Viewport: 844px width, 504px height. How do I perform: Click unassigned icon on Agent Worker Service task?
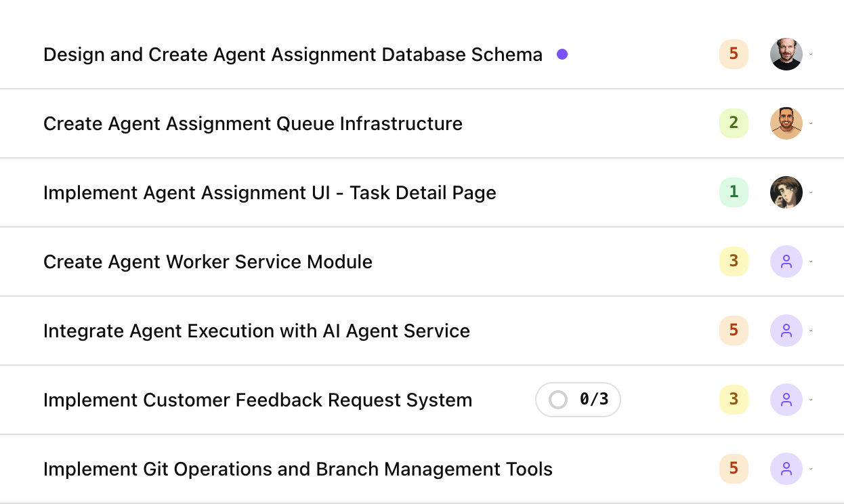786,261
